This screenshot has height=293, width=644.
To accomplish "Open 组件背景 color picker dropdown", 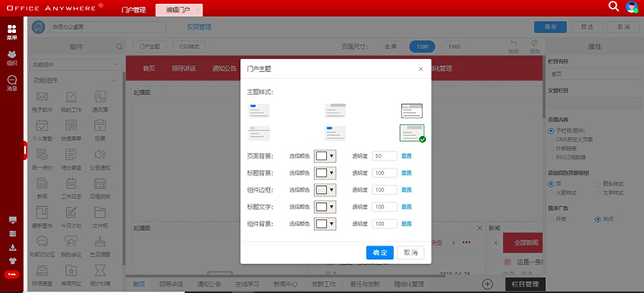I will click(325, 224).
